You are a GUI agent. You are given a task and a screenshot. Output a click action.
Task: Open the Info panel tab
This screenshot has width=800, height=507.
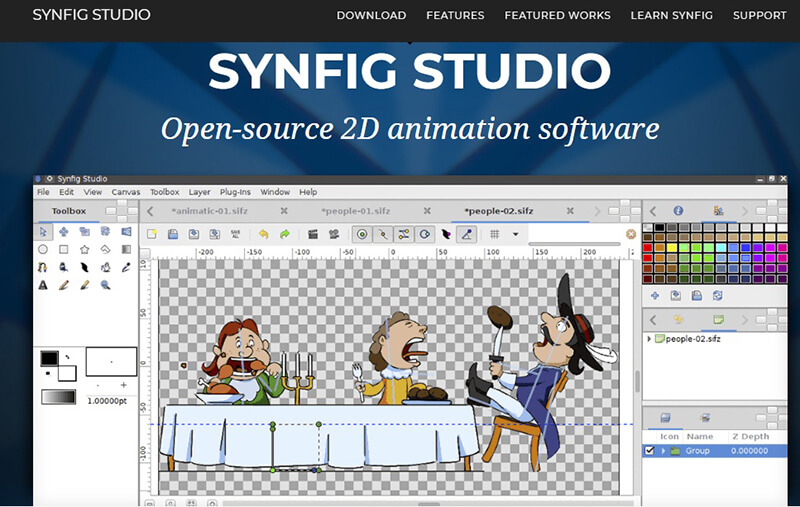click(x=678, y=211)
